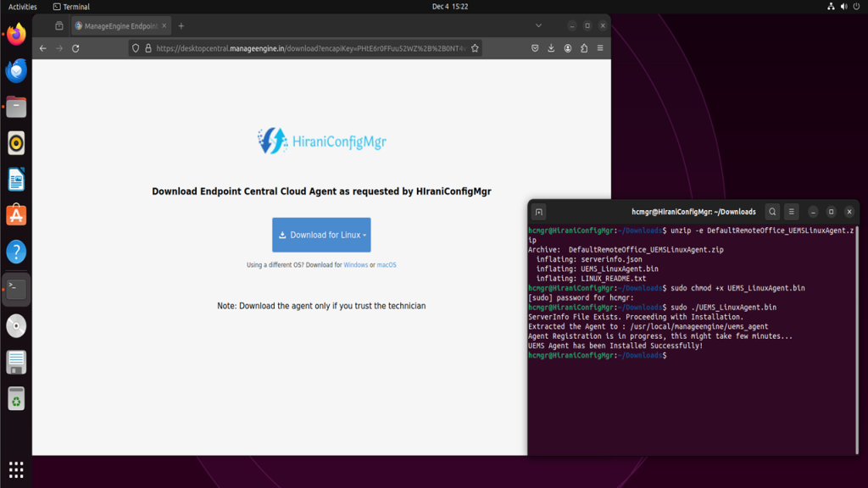Click the macOS download link
The width and height of the screenshot is (868, 488).
click(x=387, y=264)
